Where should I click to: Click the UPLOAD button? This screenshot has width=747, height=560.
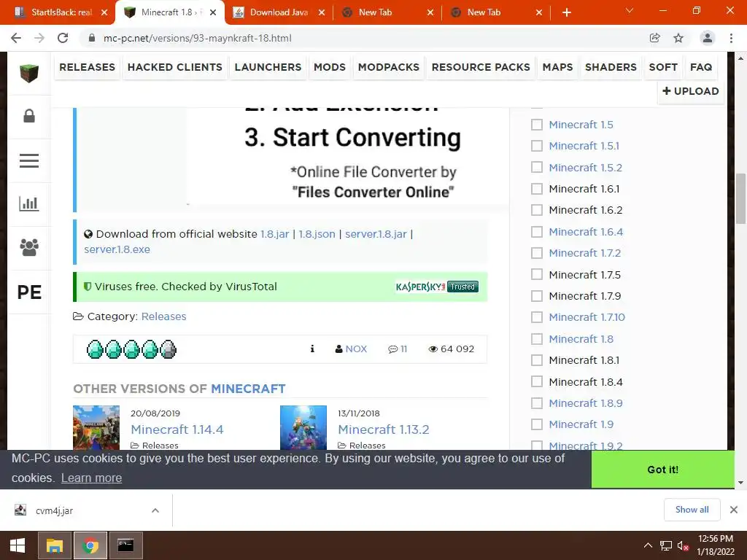(691, 91)
